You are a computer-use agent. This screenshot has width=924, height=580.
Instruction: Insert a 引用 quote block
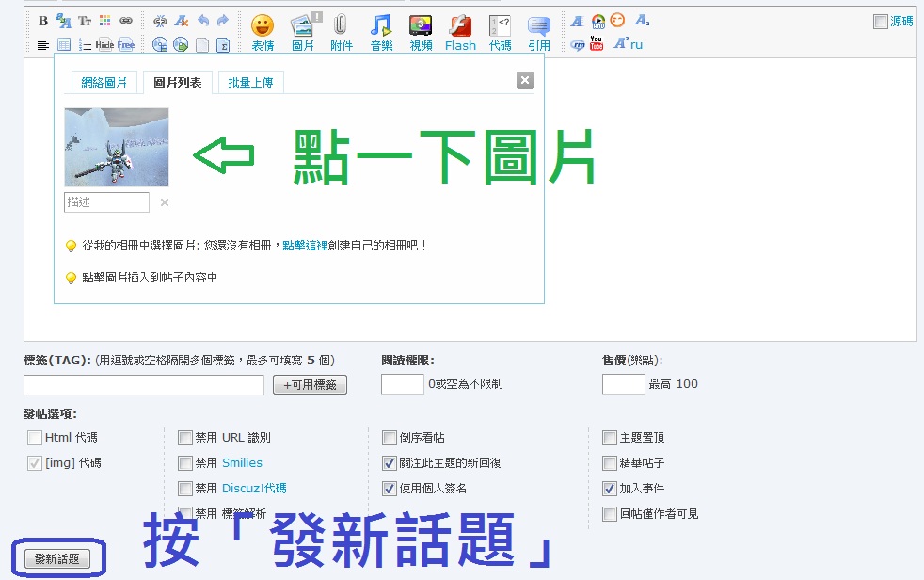(x=539, y=33)
